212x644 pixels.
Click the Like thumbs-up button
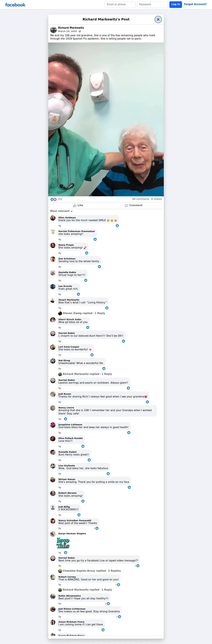78,205
